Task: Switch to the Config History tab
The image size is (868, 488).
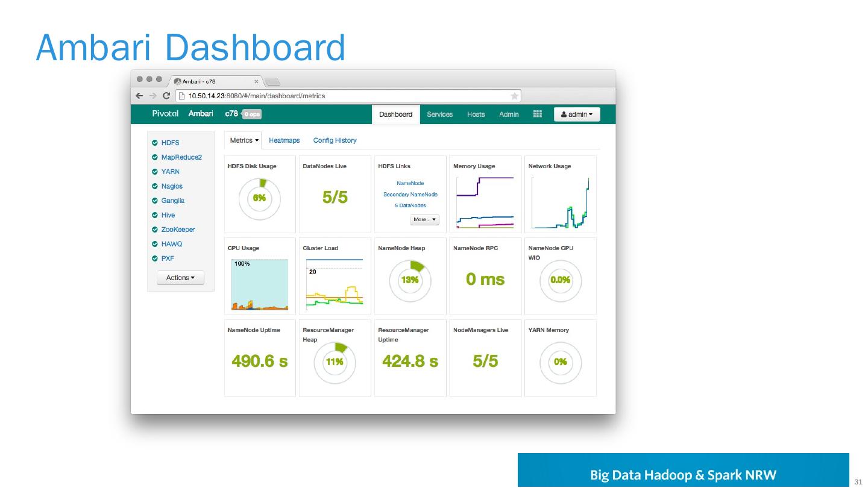Action: (335, 140)
